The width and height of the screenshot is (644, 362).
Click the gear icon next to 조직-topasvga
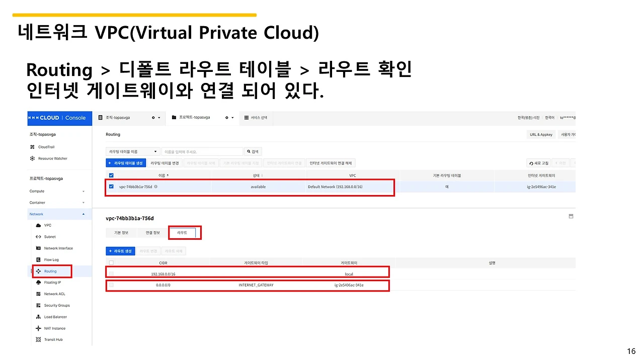(x=153, y=118)
